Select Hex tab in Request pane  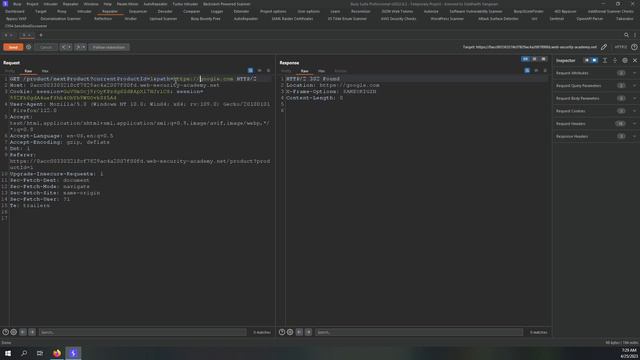[x=45, y=71]
